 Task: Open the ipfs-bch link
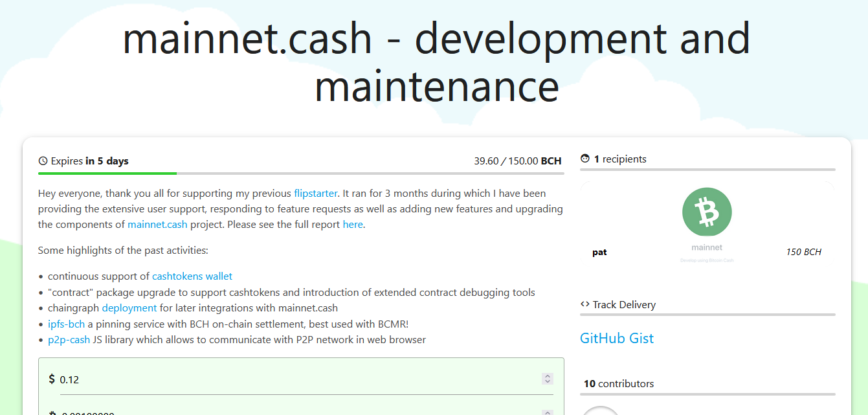(x=67, y=324)
